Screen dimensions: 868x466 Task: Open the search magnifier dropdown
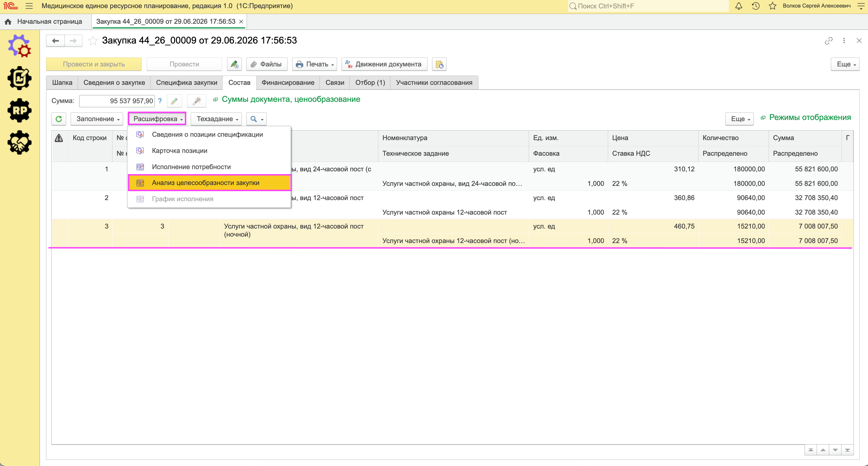[256, 119]
